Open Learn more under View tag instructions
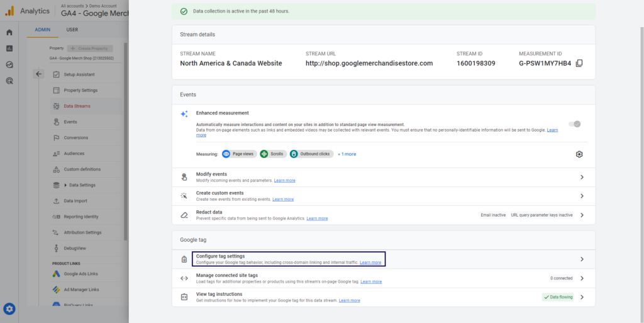The height and width of the screenshot is (323, 644). [350, 300]
